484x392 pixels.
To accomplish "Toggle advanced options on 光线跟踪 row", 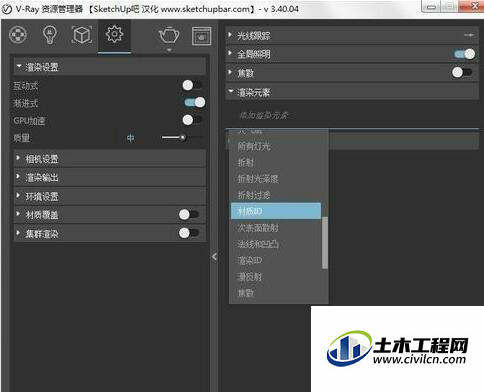I will [469, 35].
